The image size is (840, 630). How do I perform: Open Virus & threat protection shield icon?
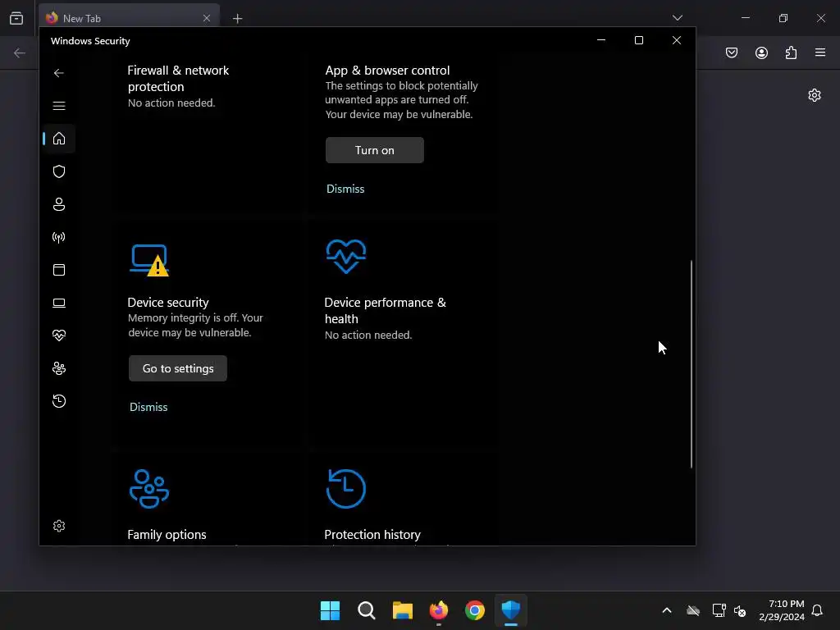[x=59, y=171]
